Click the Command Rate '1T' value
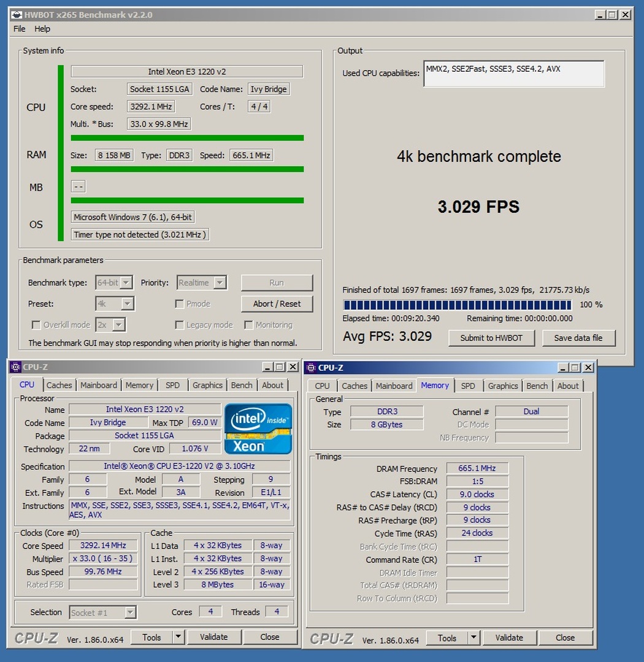The width and height of the screenshot is (644, 662). [x=477, y=560]
